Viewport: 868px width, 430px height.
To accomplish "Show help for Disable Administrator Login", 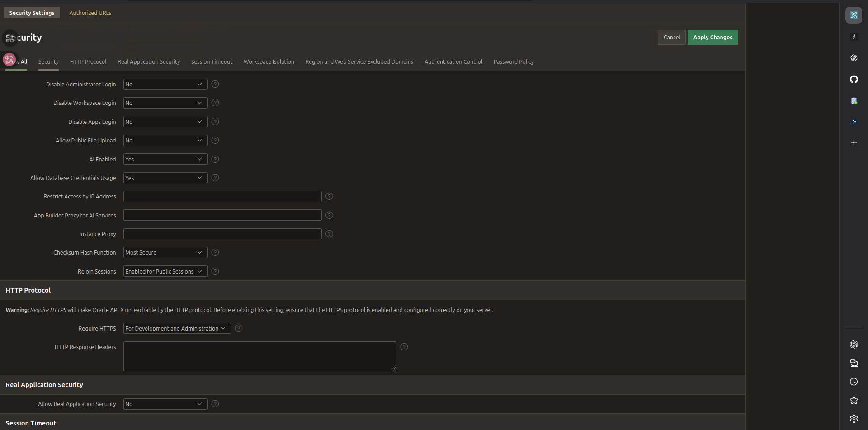I will click(x=215, y=84).
